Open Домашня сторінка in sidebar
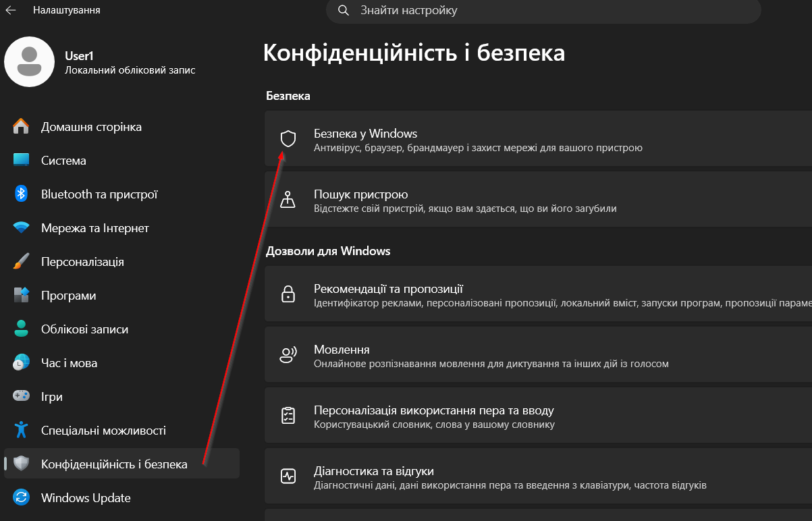The height and width of the screenshot is (521, 812). (121, 127)
